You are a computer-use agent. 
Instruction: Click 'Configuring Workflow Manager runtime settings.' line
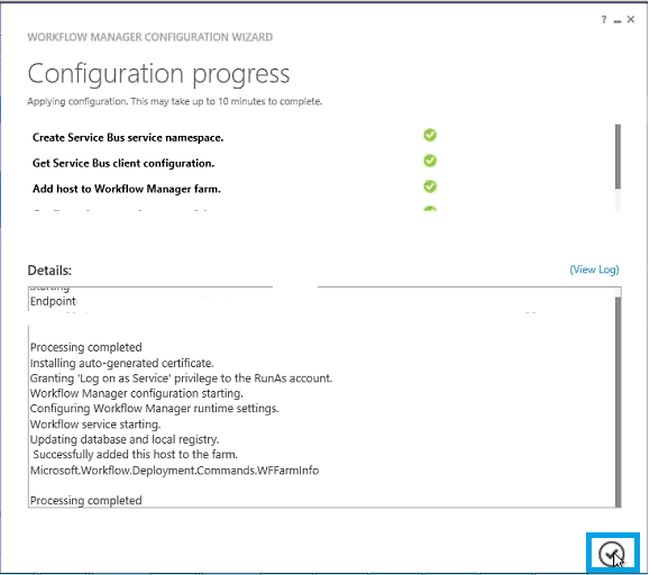point(154,408)
